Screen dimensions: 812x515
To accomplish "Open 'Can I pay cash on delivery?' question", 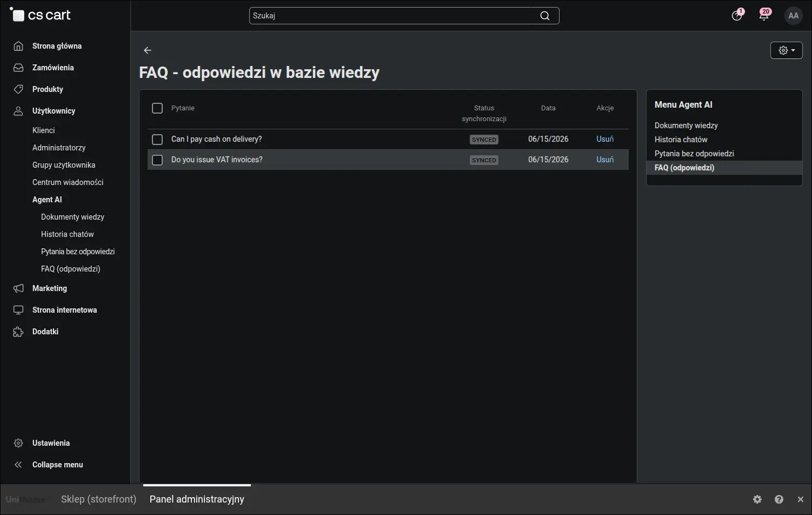I will tap(216, 139).
